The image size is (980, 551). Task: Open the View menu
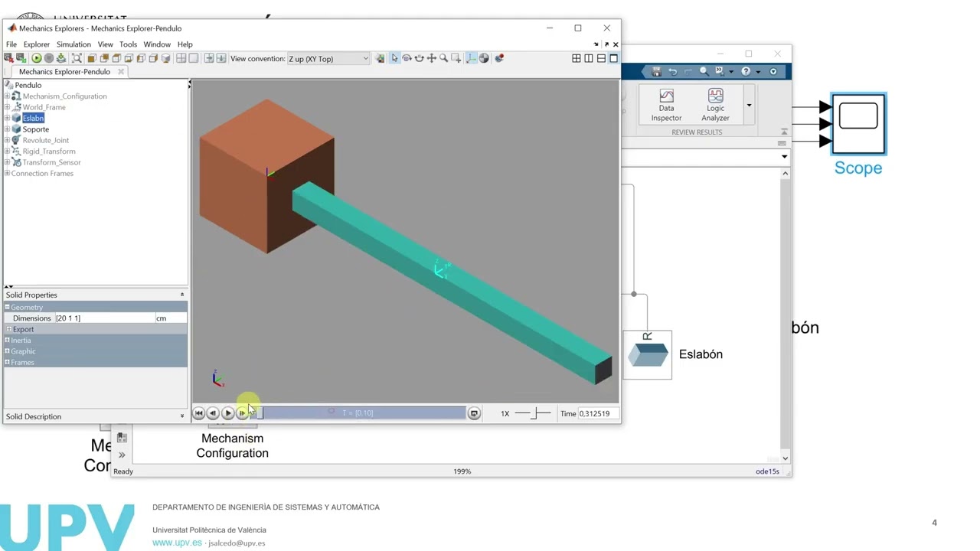click(105, 44)
